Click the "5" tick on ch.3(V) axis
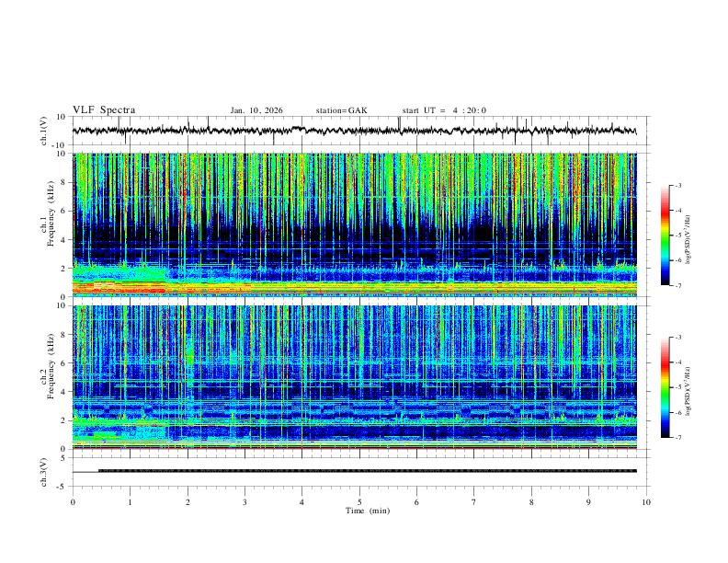 coord(64,458)
